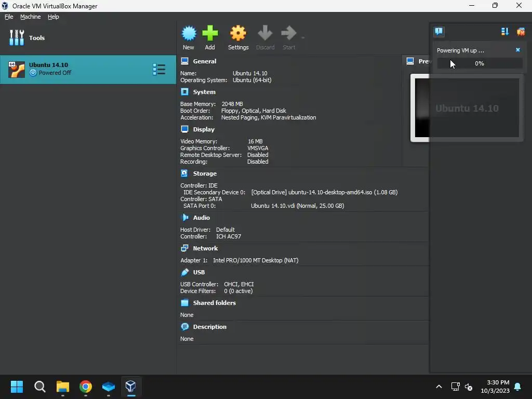Click the notification center exclamation icon
Image resolution: width=532 pixels, height=399 pixels.
point(438,32)
